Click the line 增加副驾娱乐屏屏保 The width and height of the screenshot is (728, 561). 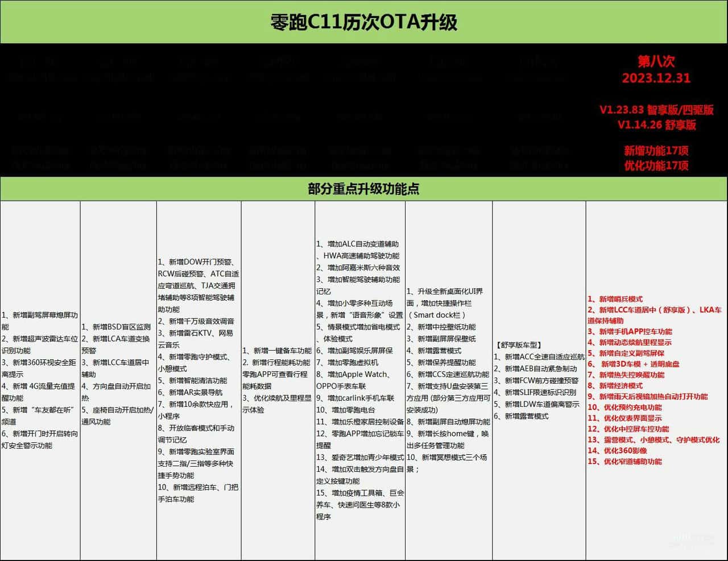coord(355,351)
